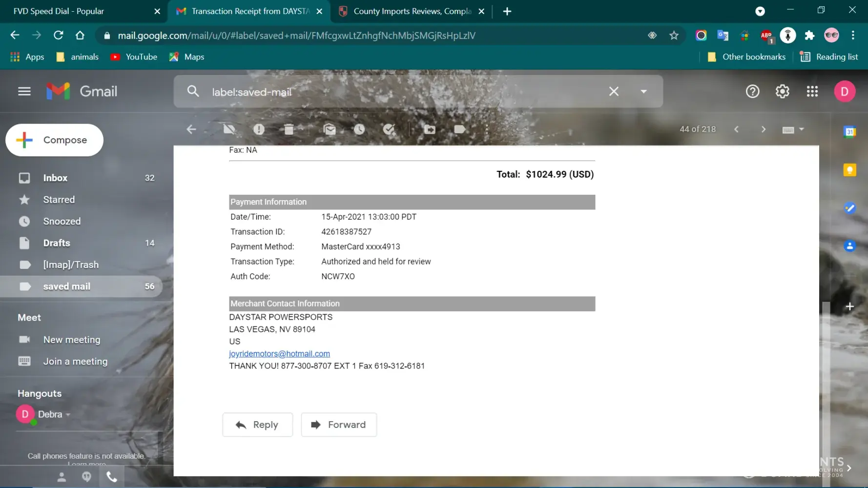This screenshot has height=488, width=868.
Task: Bookmark this page with the star
Action: pos(674,35)
